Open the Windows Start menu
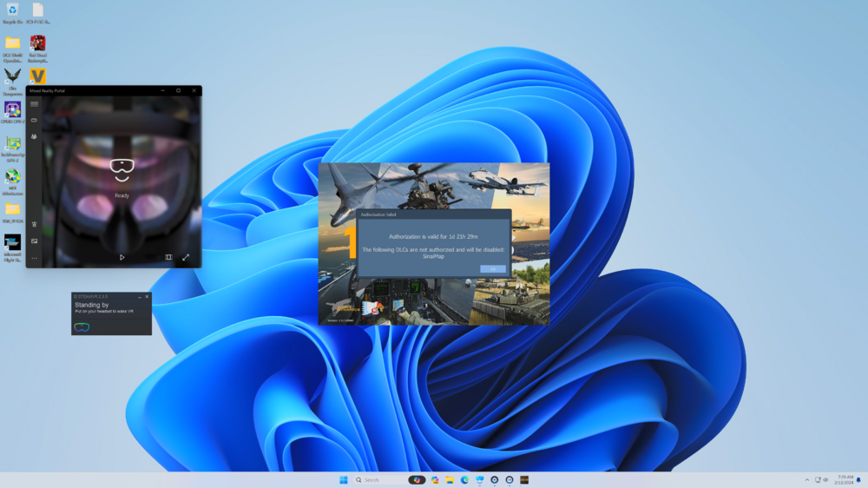Screen dimensions: 868x488 point(343,479)
